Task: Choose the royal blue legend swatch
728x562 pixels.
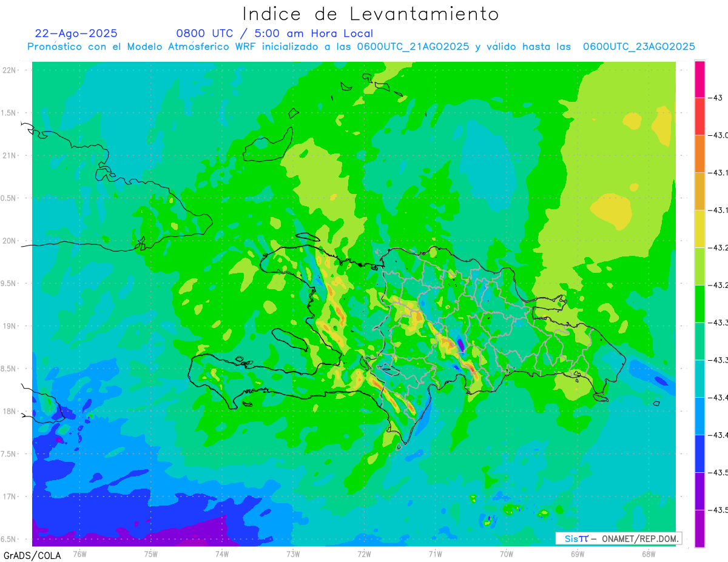Action: pos(699,453)
